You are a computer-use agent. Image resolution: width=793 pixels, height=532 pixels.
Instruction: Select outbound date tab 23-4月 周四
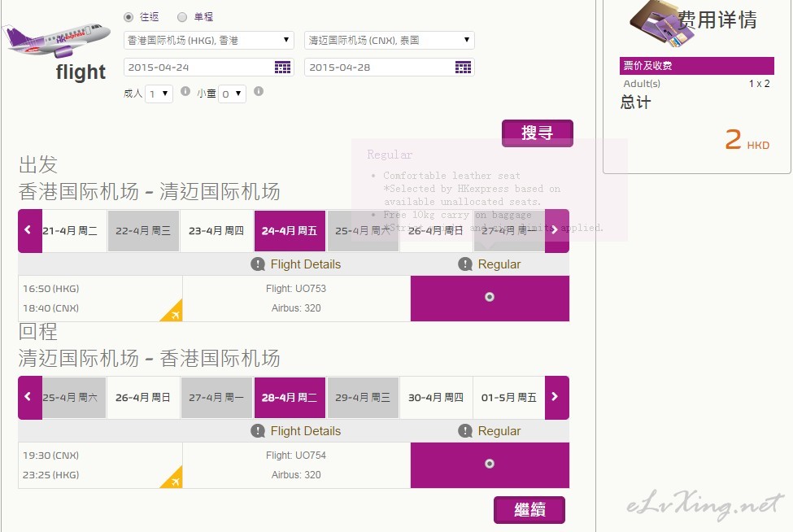click(x=216, y=230)
